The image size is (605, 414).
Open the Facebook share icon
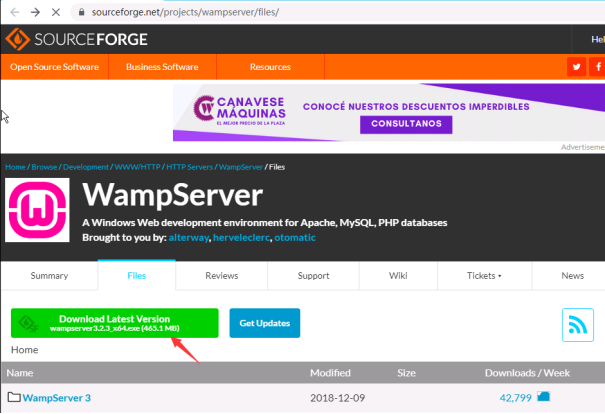point(597,67)
